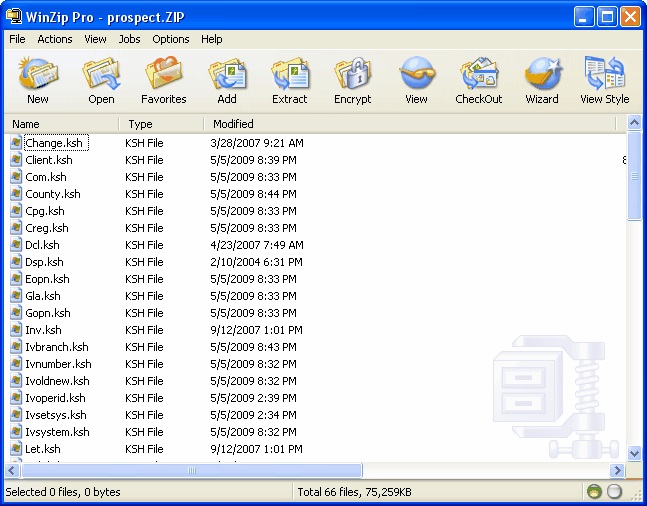Click the green status light icon
Screen dimensions: 647x506
pos(594,492)
